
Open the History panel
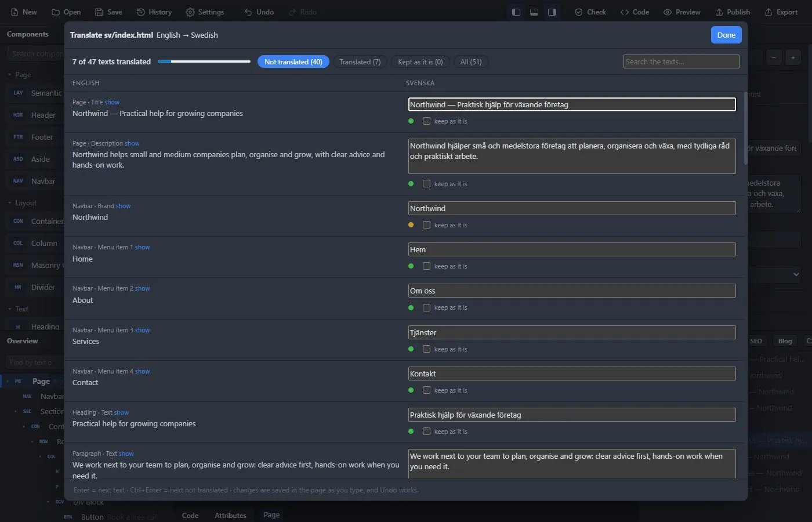pyautogui.click(x=154, y=12)
